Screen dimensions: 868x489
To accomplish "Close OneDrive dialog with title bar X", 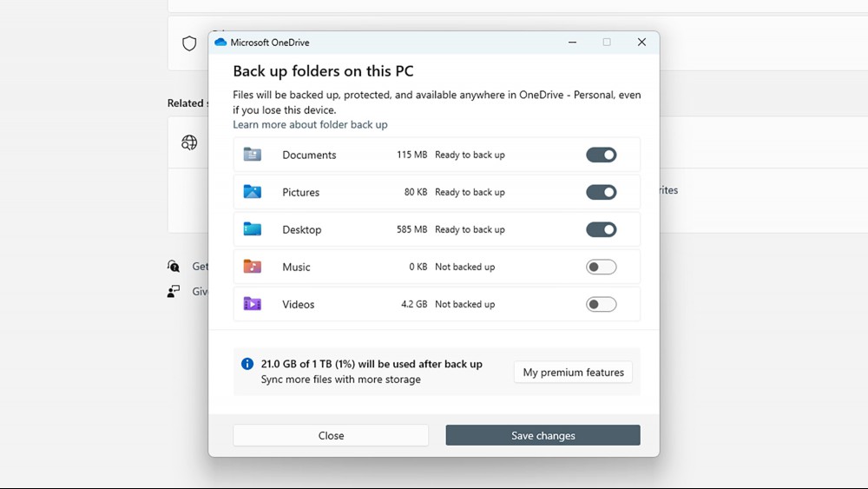I will point(641,42).
